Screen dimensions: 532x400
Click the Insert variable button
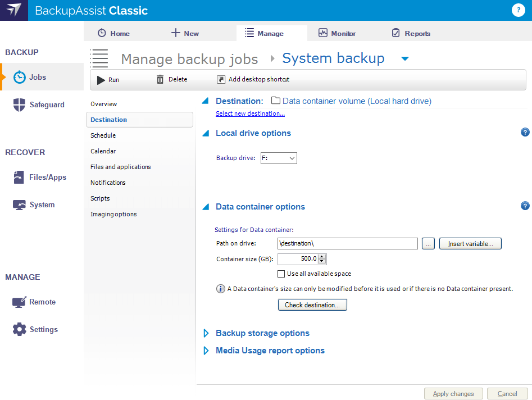click(x=470, y=244)
